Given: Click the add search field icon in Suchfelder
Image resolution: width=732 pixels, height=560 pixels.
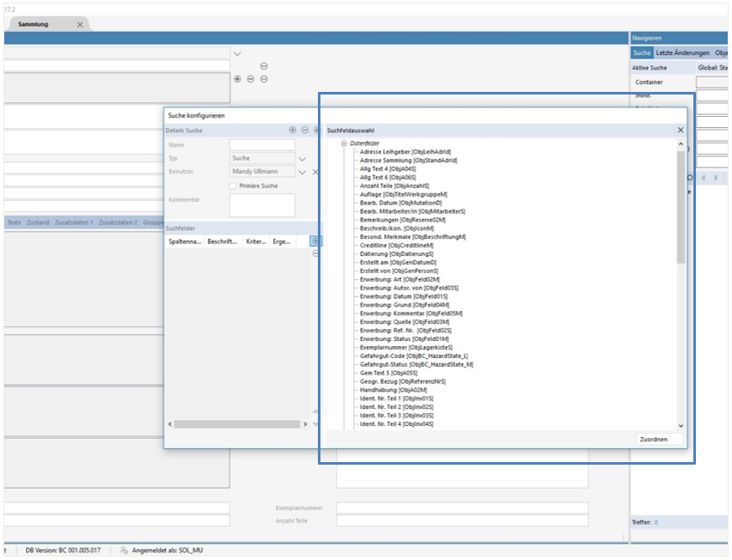Looking at the screenshot, I should (x=314, y=241).
